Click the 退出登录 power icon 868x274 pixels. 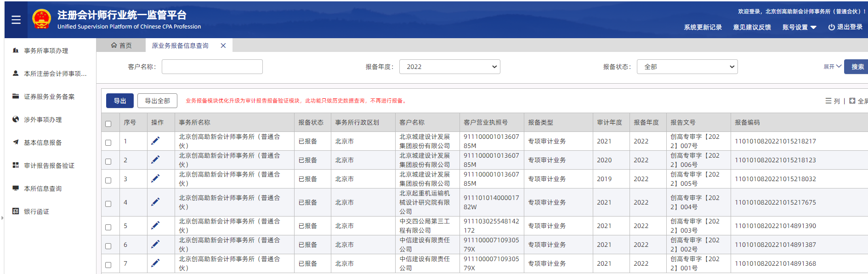(x=831, y=27)
